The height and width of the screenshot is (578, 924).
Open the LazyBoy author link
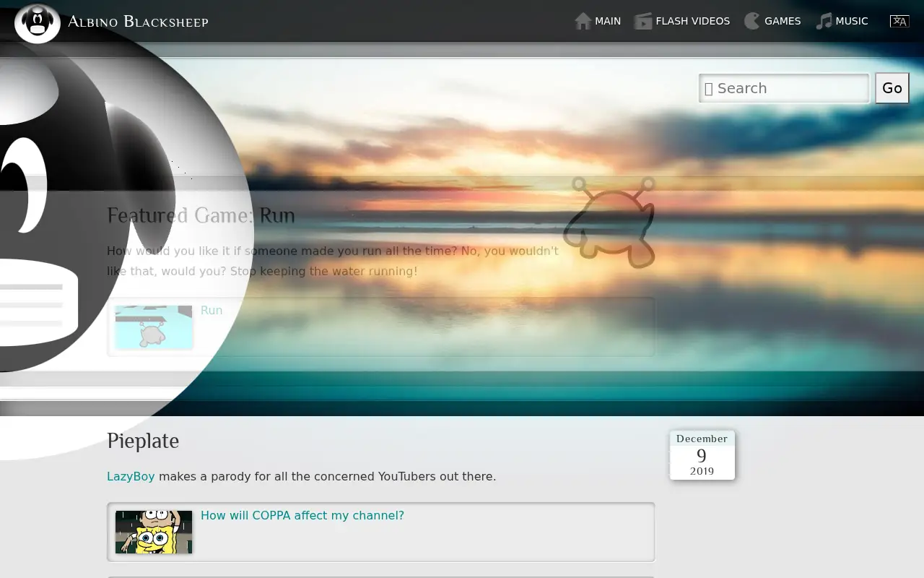[x=131, y=476]
